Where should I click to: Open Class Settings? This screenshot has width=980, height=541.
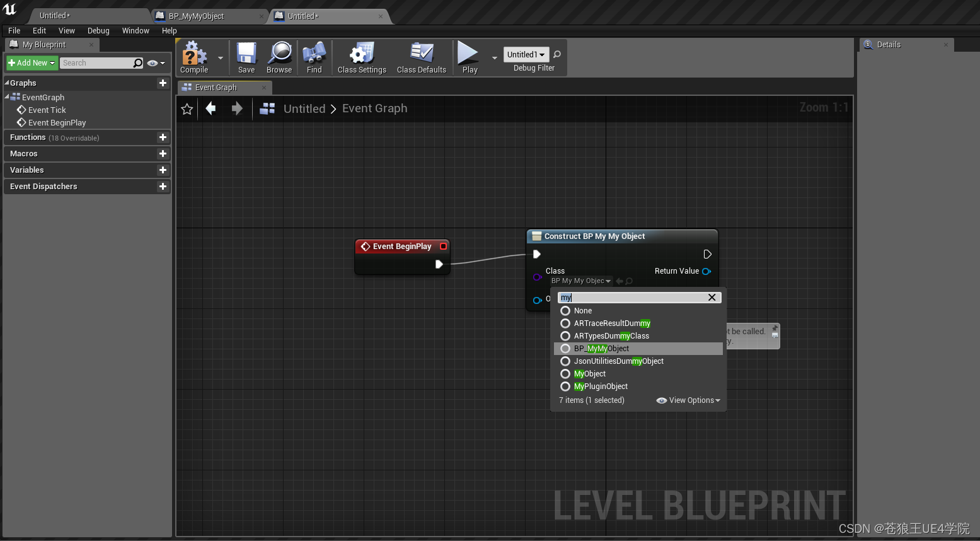362,58
